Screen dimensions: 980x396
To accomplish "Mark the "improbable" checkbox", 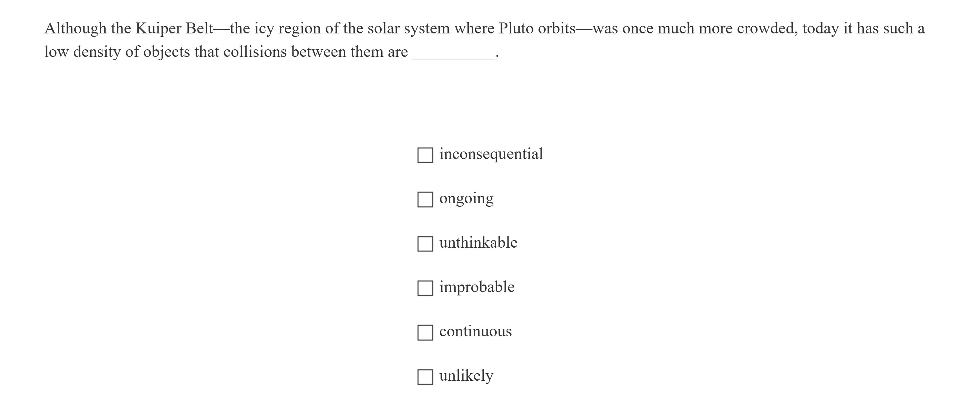I will point(425,288).
